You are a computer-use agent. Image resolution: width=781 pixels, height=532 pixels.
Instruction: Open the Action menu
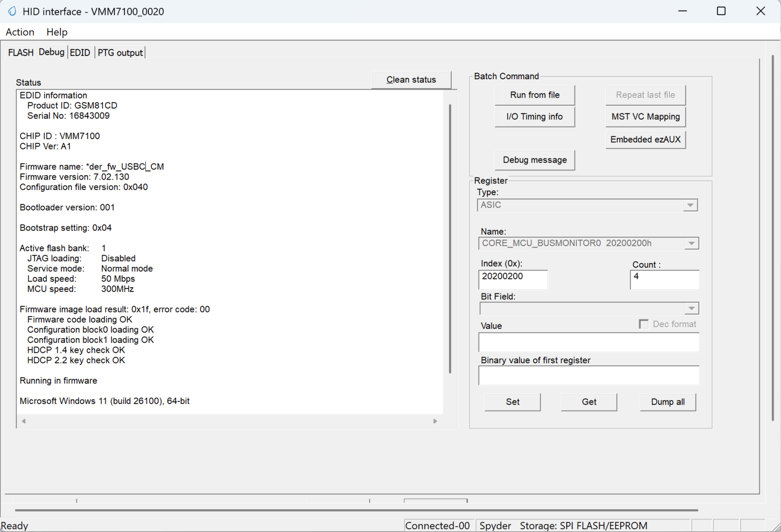coord(20,32)
